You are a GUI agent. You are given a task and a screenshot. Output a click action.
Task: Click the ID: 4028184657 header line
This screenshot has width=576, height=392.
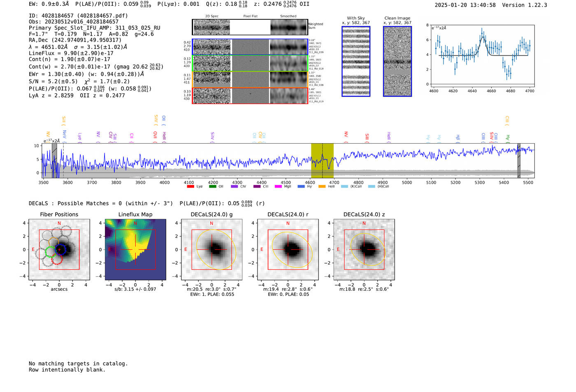(x=78, y=16)
